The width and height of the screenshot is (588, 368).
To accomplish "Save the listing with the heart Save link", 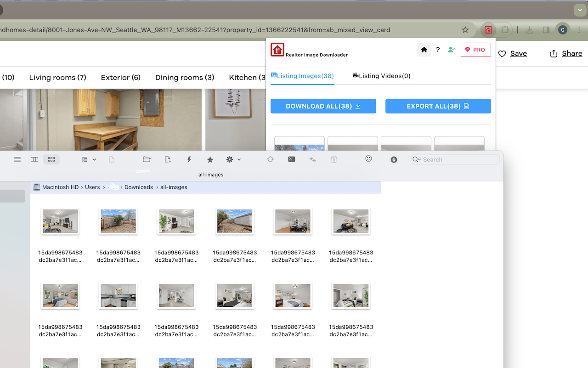I will coord(513,54).
